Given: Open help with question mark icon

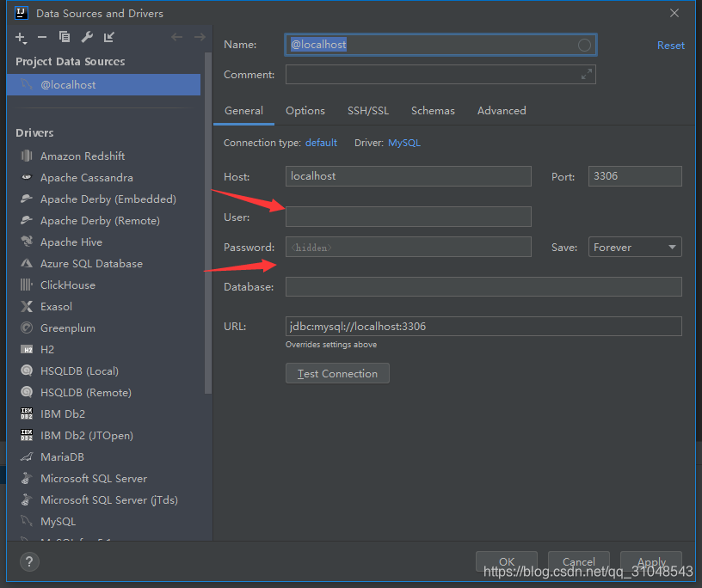Looking at the screenshot, I should 29,561.
